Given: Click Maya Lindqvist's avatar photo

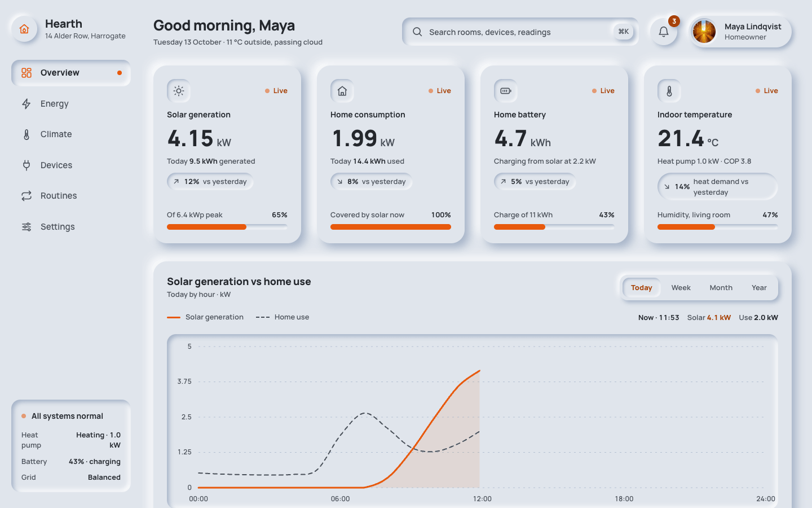Looking at the screenshot, I should (x=704, y=32).
